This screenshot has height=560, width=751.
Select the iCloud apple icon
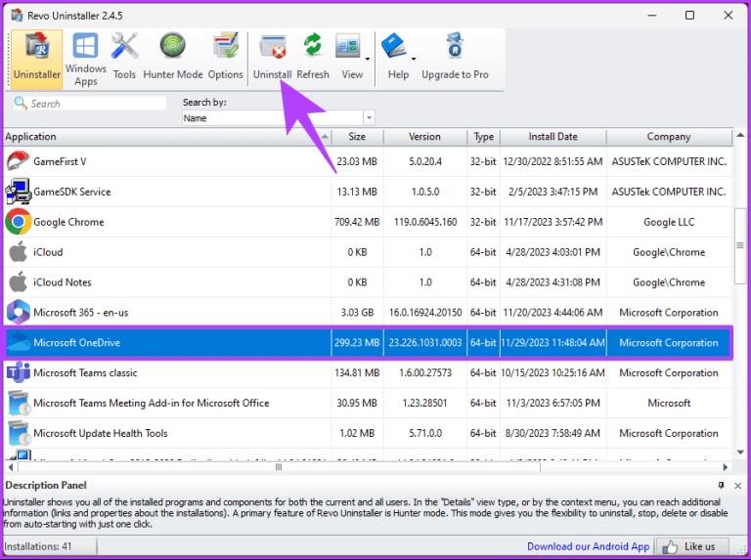pos(18,252)
